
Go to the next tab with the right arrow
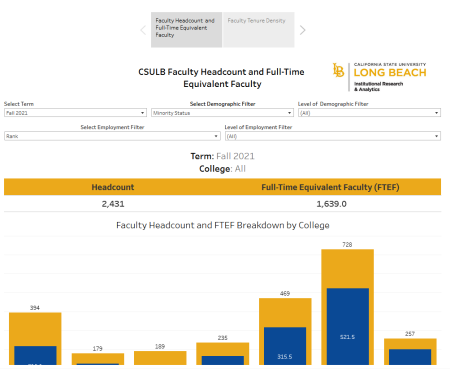[x=302, y=30]
